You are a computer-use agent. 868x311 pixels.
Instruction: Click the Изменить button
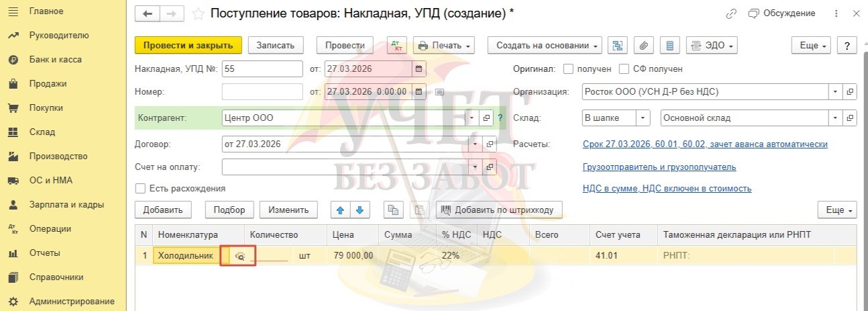click(x=288, y=210)
